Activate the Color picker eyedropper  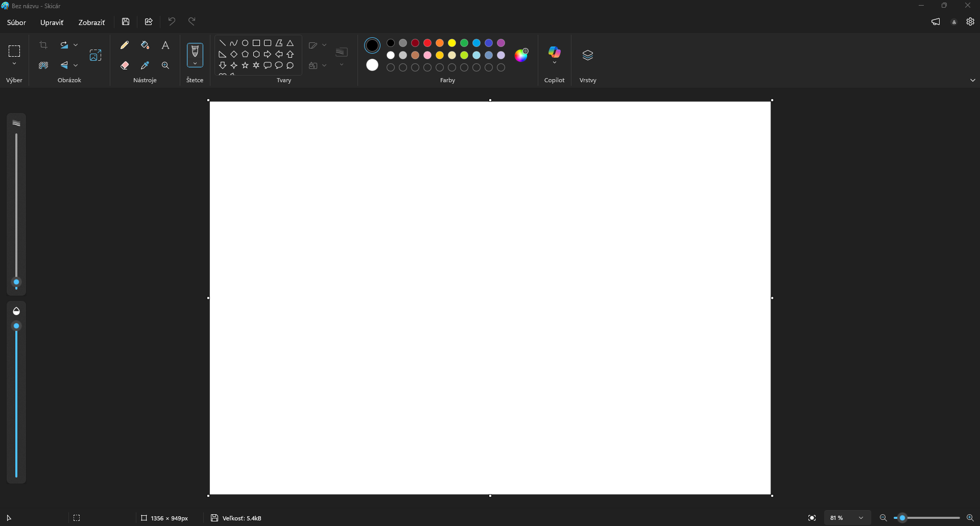point(145,65)
